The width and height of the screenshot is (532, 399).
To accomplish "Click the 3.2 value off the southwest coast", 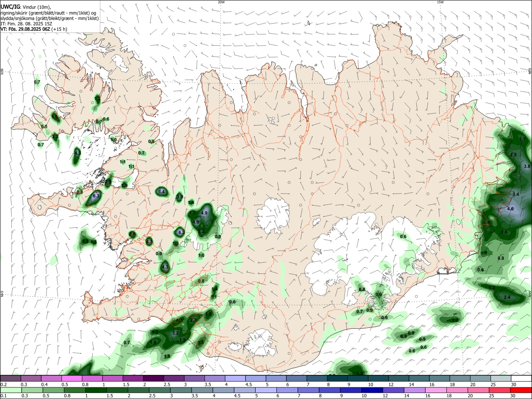I will pyautogui.click(x=175, y=333).
